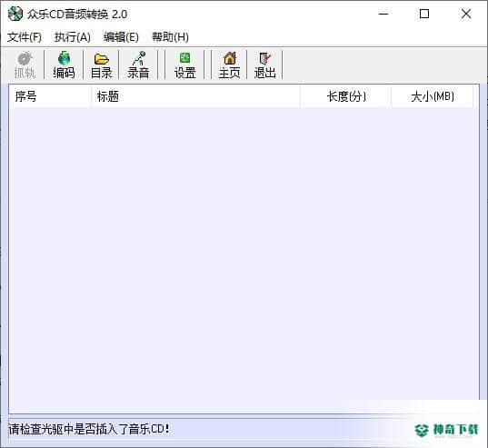
Task: Select the 编码 (encode) toolbar icon
Action: (64, 65)
